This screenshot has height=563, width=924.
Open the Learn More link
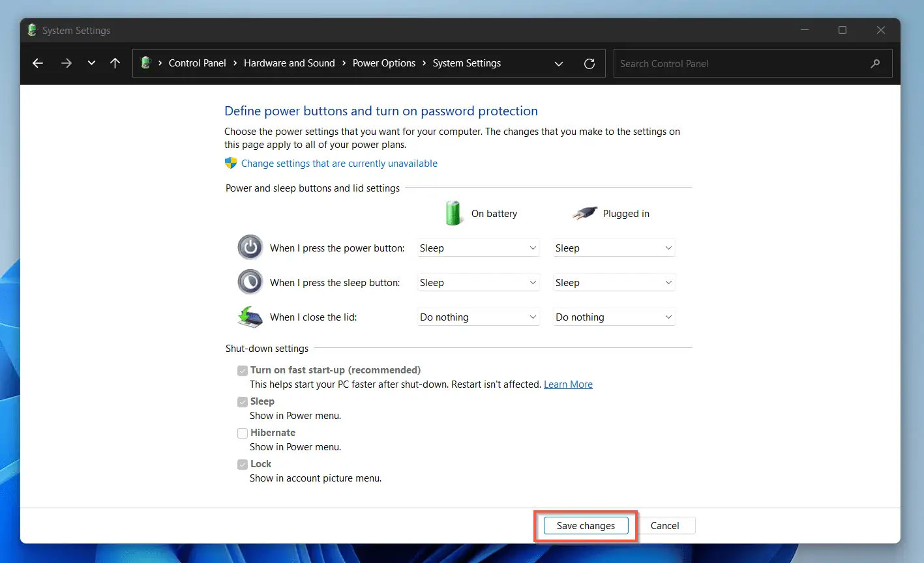pyautogui.click(x=568, y=384)
